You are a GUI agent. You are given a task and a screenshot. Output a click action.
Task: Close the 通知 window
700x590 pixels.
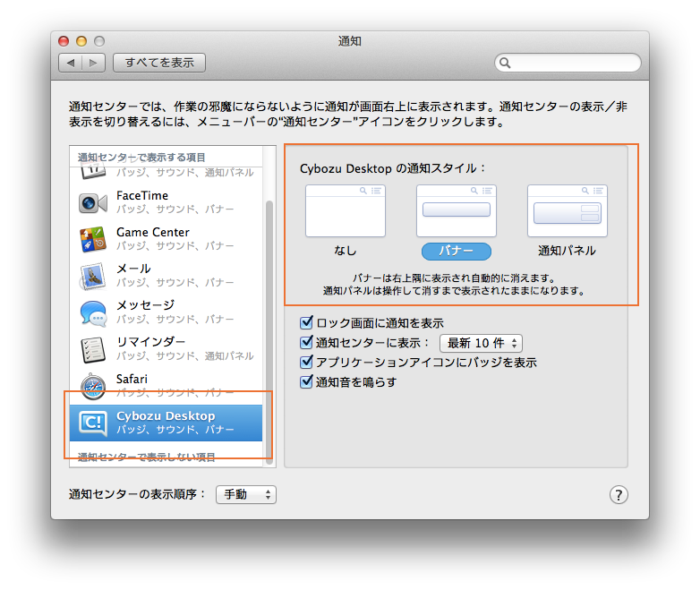click(64, 41)
